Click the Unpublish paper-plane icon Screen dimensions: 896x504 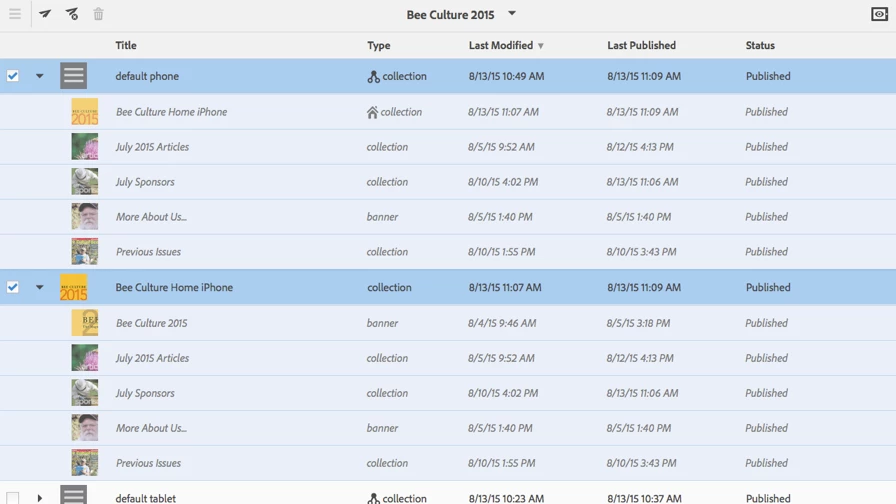tap(72, 14)
